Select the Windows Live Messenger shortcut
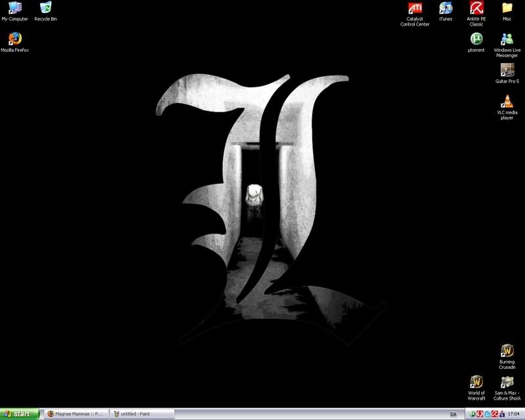 507,45
